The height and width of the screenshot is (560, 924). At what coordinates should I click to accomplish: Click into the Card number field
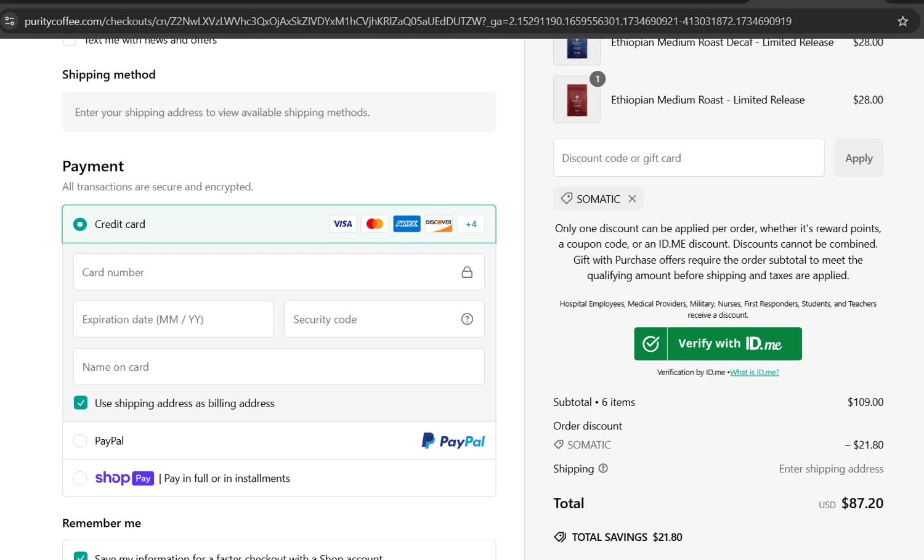[x=268, y=272]
